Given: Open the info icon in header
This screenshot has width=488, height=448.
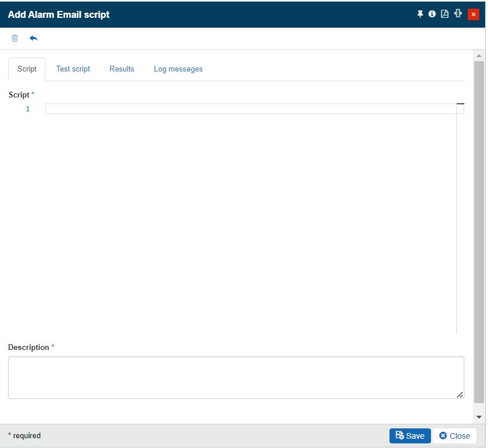Looking at the screenshot, I should 432,14.
